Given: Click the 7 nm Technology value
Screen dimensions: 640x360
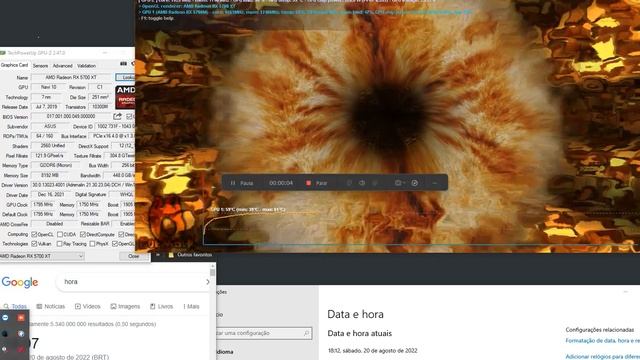Looking at the screenshot, I should pyautogui.click(x=47, y=97).
